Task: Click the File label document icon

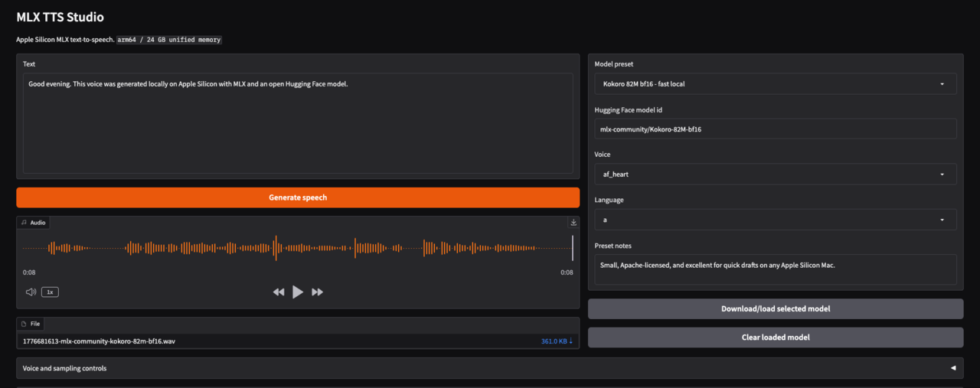Action: [x=24, y=324]
